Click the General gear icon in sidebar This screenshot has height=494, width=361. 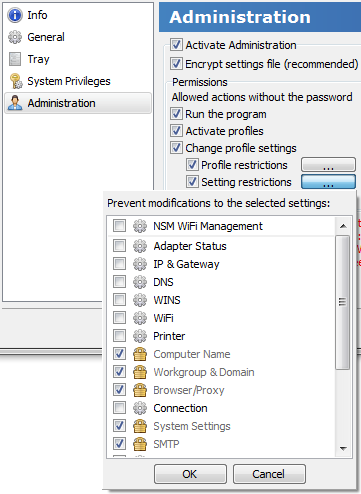point(15,37)
